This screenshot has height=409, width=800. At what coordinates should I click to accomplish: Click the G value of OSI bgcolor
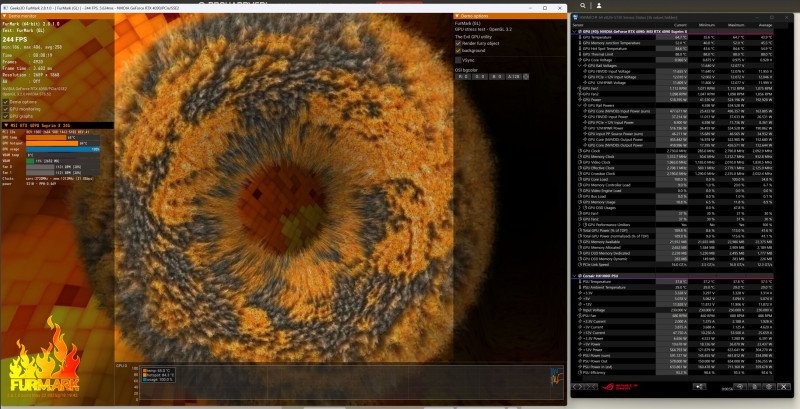pos(479,76)
